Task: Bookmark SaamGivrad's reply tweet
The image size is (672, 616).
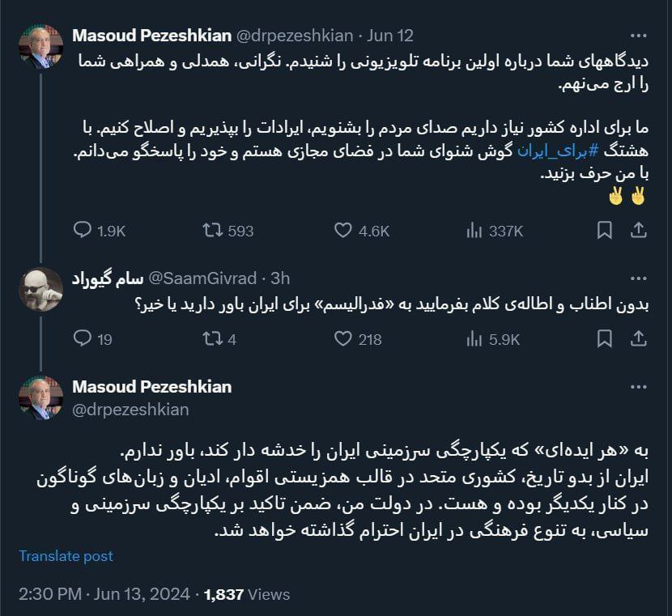Action: [604, 339]
